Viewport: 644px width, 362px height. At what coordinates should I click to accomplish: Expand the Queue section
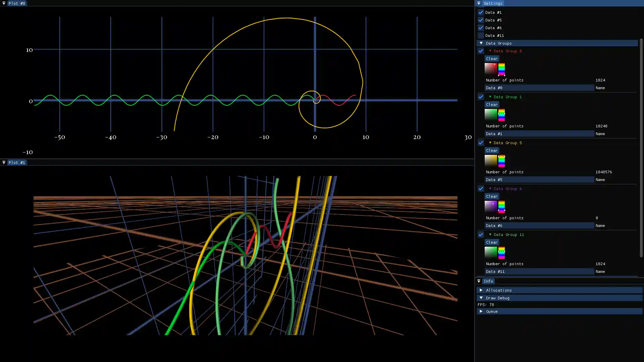482,311
